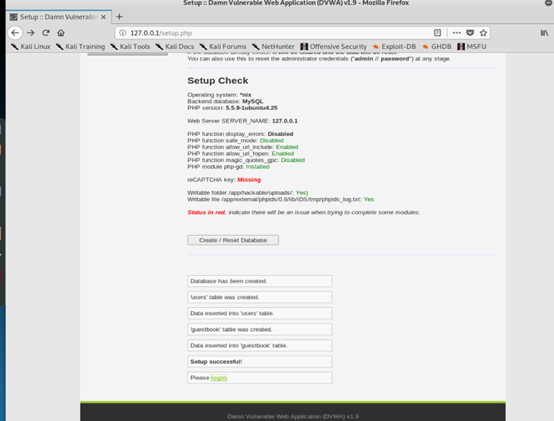Open page actions three-dot menu
The width and height of the screenshot is (554, 421).
(x=456, y=33)
